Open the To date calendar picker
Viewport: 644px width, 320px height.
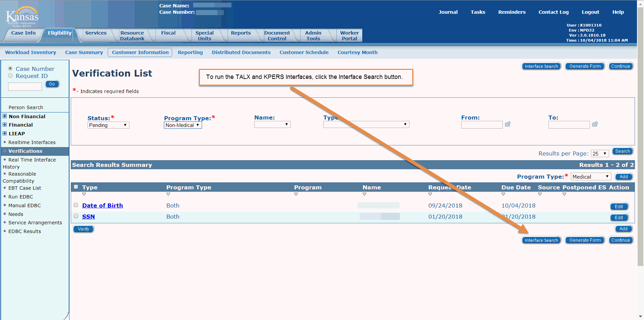(x=595, y=124)
